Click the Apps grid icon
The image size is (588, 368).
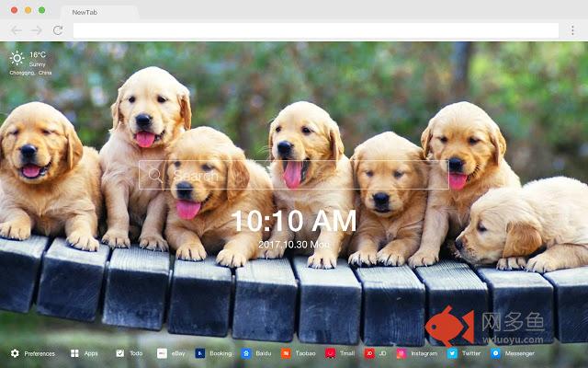tap(74, 353)
